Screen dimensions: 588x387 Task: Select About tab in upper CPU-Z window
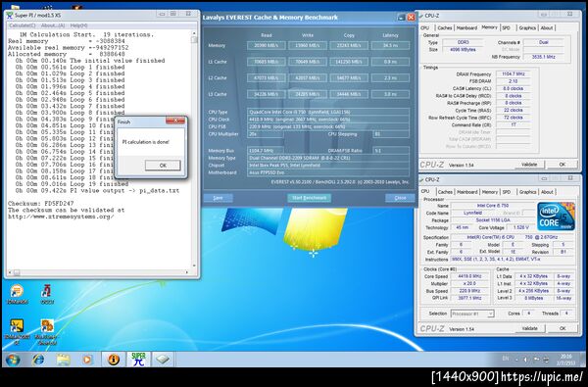point(547,28)
